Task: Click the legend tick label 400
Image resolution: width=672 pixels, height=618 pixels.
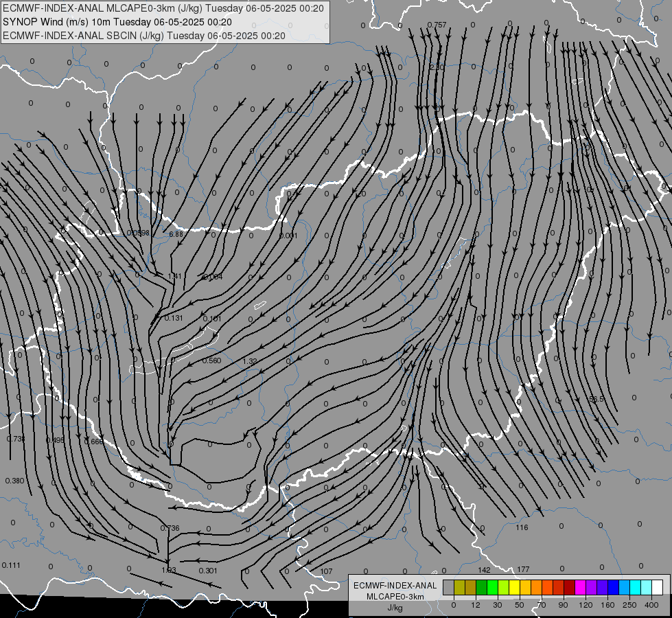Action: tap(651, 605)
